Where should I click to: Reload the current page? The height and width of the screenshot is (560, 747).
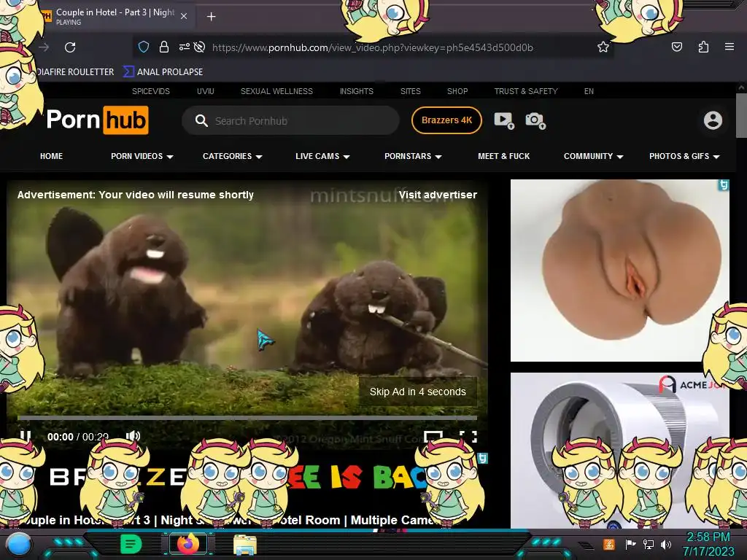click(70, 47)
